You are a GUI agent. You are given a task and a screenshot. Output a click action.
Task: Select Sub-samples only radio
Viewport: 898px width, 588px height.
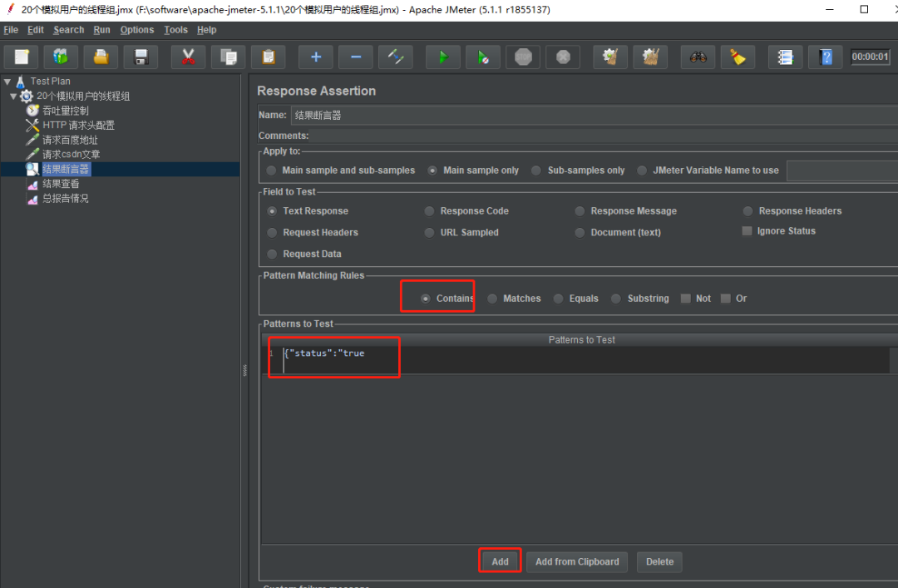[536, 170]
